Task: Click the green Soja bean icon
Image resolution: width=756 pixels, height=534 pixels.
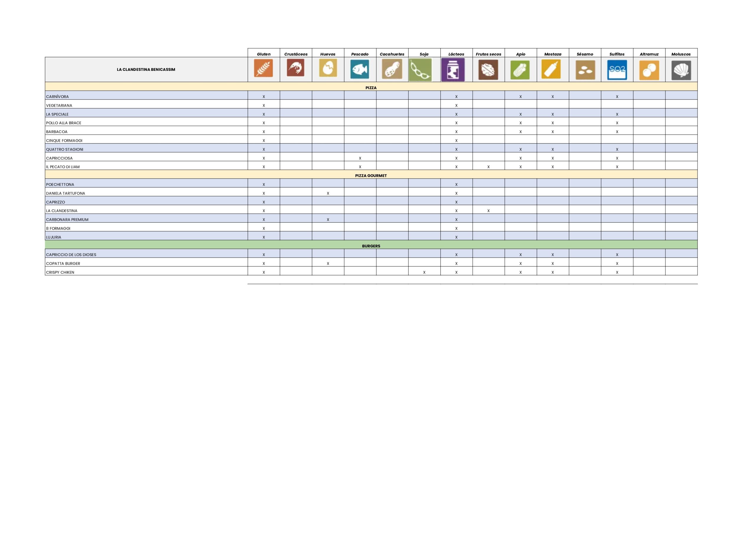Action: (420, 70)
